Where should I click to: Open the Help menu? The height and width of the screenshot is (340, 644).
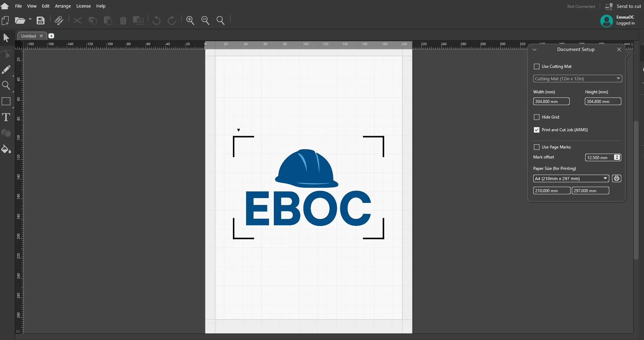101,6
